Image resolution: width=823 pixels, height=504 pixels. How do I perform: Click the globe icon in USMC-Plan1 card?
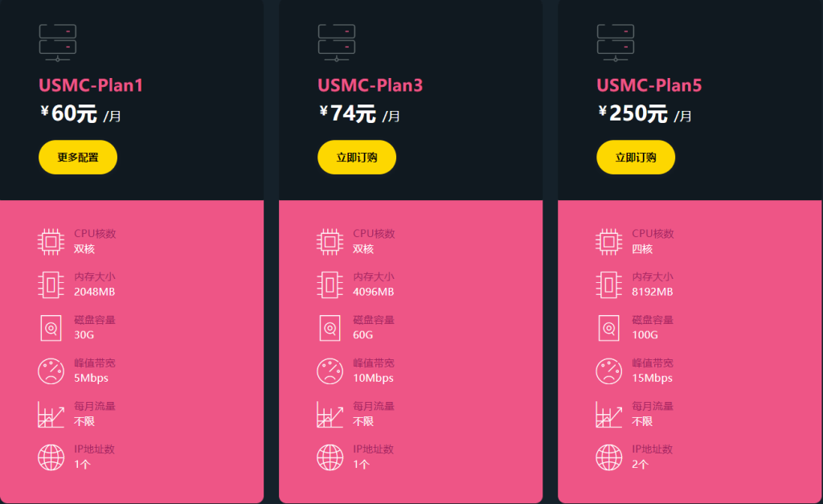tap(51, 457)
